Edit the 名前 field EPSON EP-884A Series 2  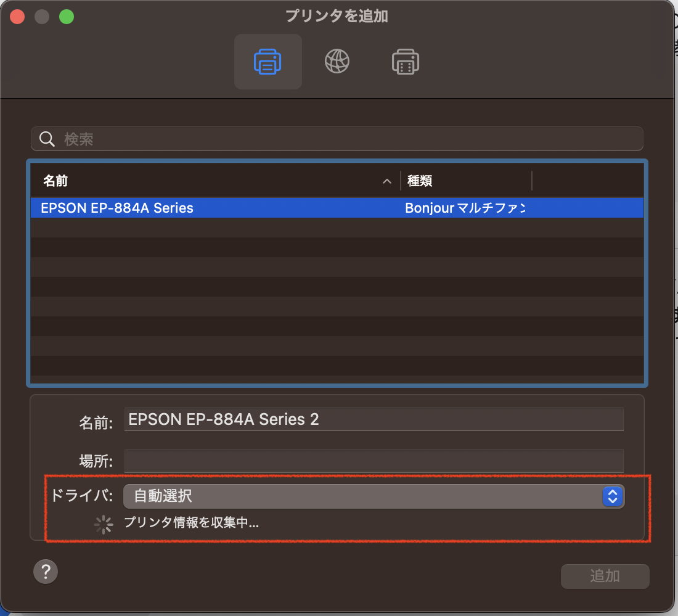(374, 419)
